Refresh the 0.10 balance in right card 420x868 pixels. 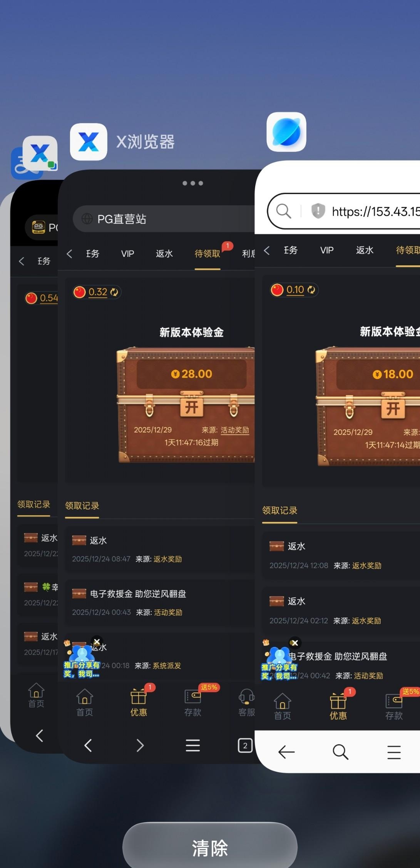311,290
